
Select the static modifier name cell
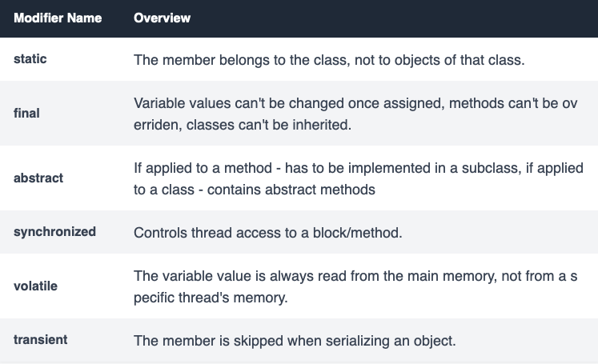coord(31,59)
